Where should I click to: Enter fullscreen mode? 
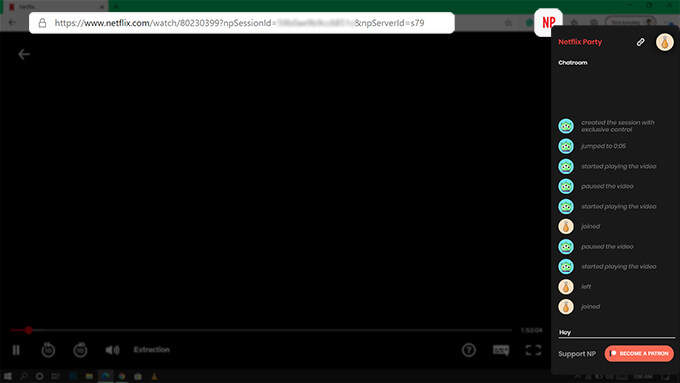point(533,350)
